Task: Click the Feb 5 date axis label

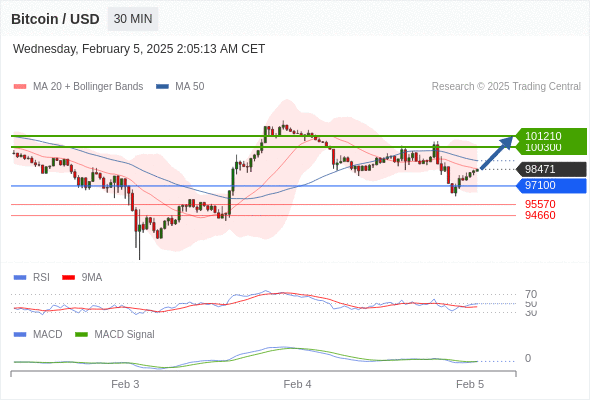Action: coord(470,384)
